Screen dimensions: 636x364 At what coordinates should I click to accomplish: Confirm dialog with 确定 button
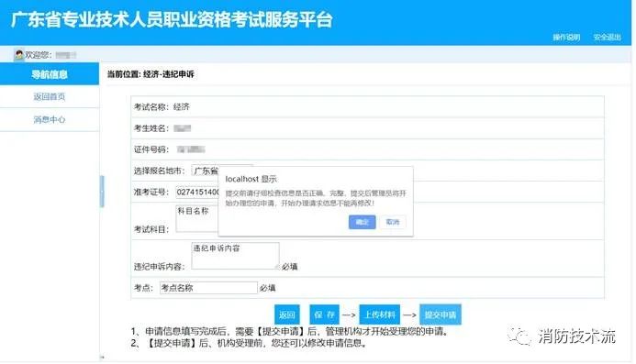click(362, 222)
